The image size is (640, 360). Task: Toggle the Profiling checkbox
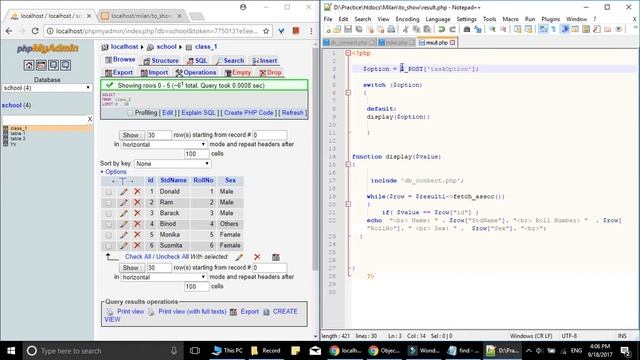click(130, 113)
